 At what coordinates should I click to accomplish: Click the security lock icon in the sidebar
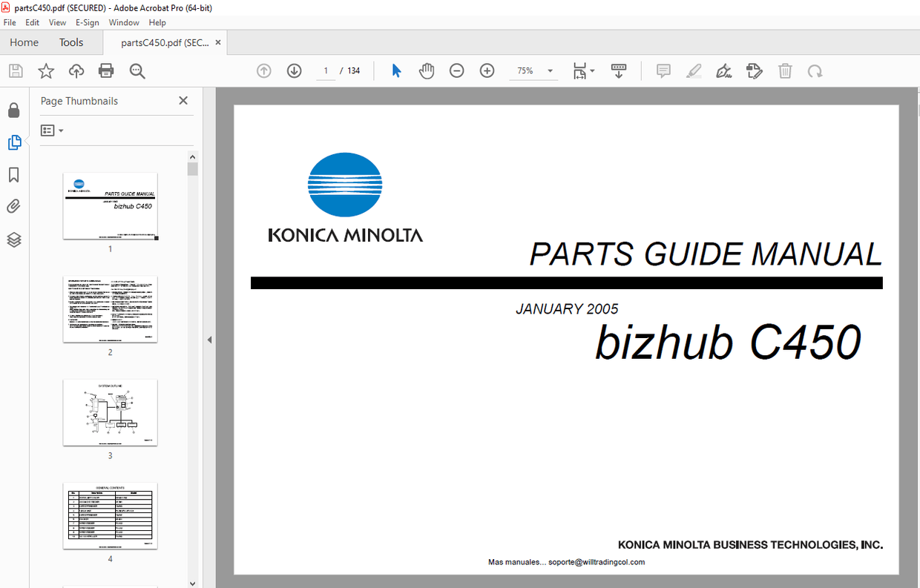[x=13, y=110]
